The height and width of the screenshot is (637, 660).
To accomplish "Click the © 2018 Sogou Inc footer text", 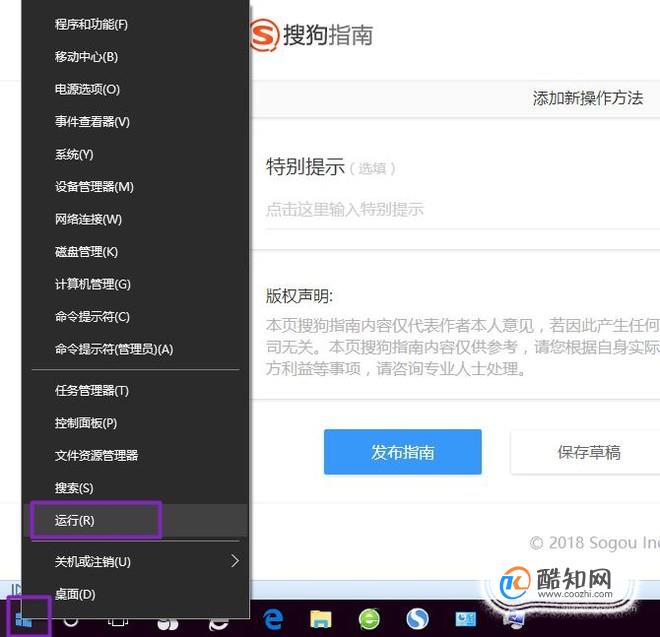I will click(594, 543).
